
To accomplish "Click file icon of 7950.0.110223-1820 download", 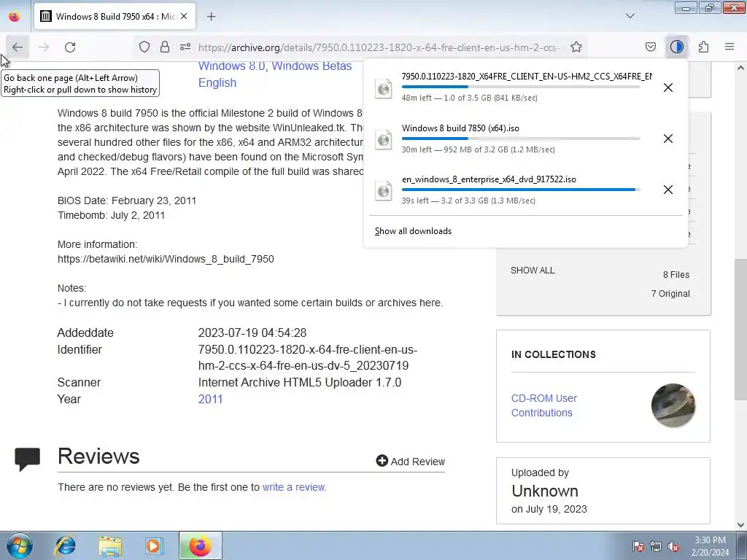I will (x=384, y=88).
